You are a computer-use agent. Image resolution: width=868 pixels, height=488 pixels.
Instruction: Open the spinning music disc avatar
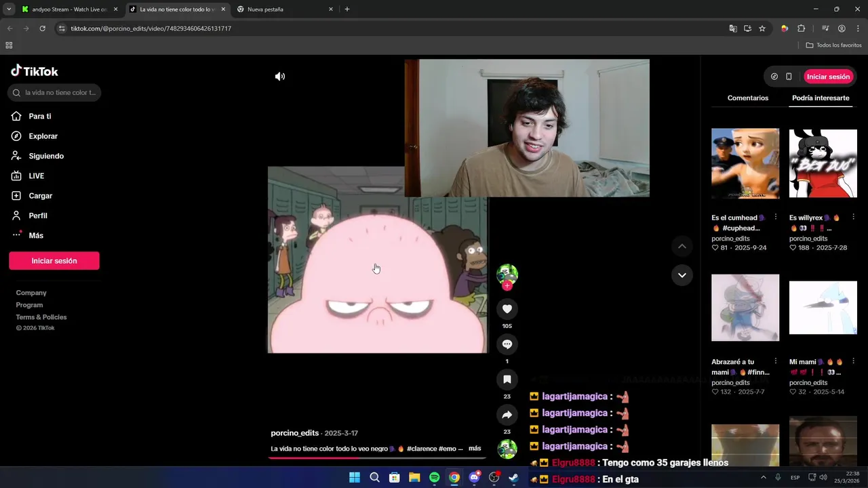(x=507, y=449)
